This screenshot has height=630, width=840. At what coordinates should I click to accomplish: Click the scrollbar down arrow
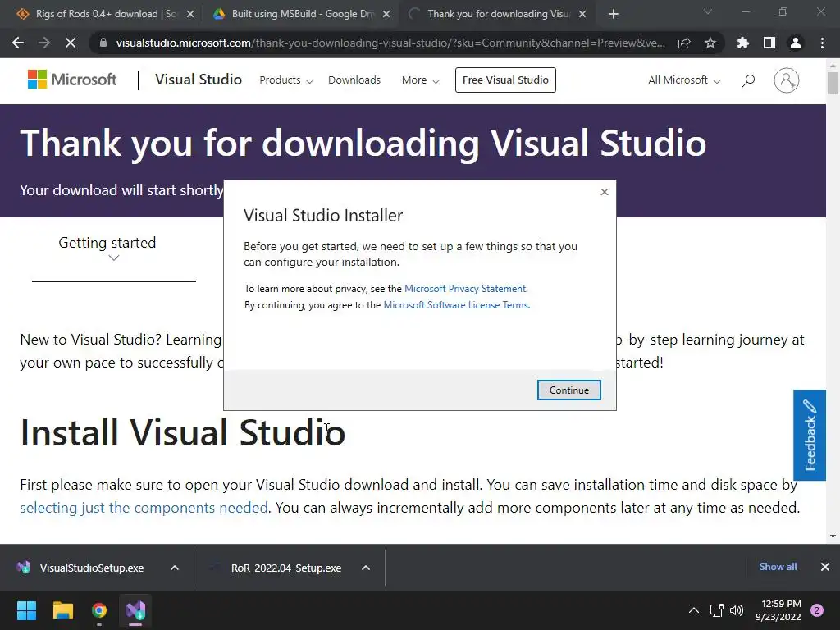point(833,536)
